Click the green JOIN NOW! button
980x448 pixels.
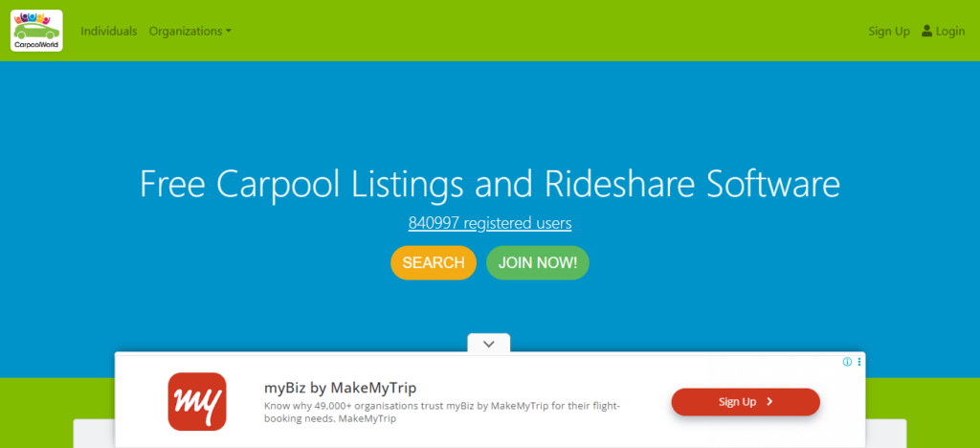pos(538,262)
